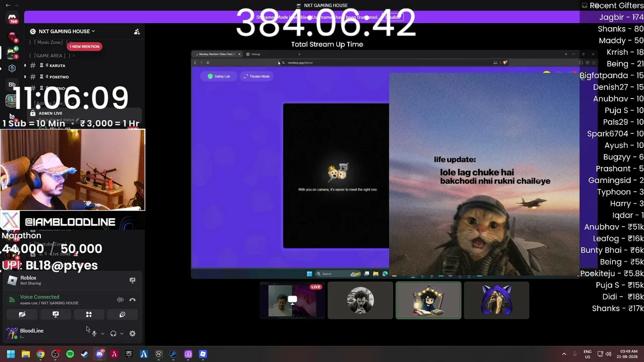The height and width of the screenshot is (362, 644).
Task: Open the ENG US language switcher
Action: coord(588,354)
